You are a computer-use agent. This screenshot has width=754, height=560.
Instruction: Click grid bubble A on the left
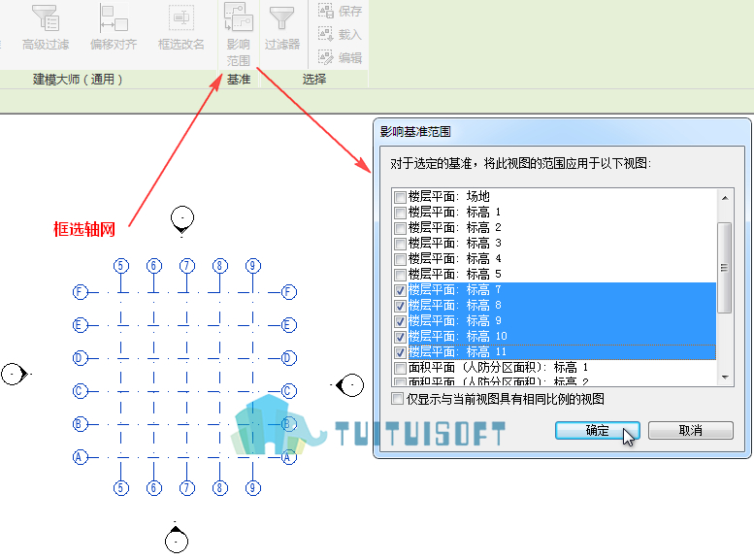[x=81, y=457]
